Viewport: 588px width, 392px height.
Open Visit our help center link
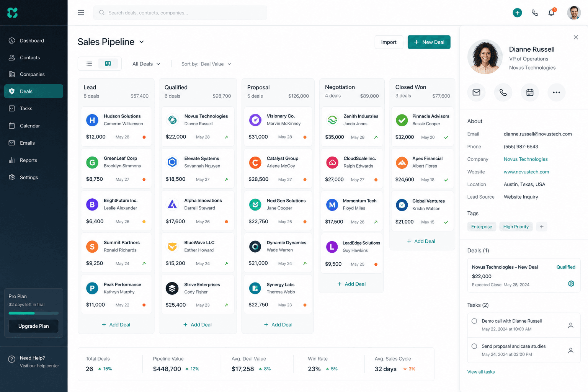pos(39,366)
